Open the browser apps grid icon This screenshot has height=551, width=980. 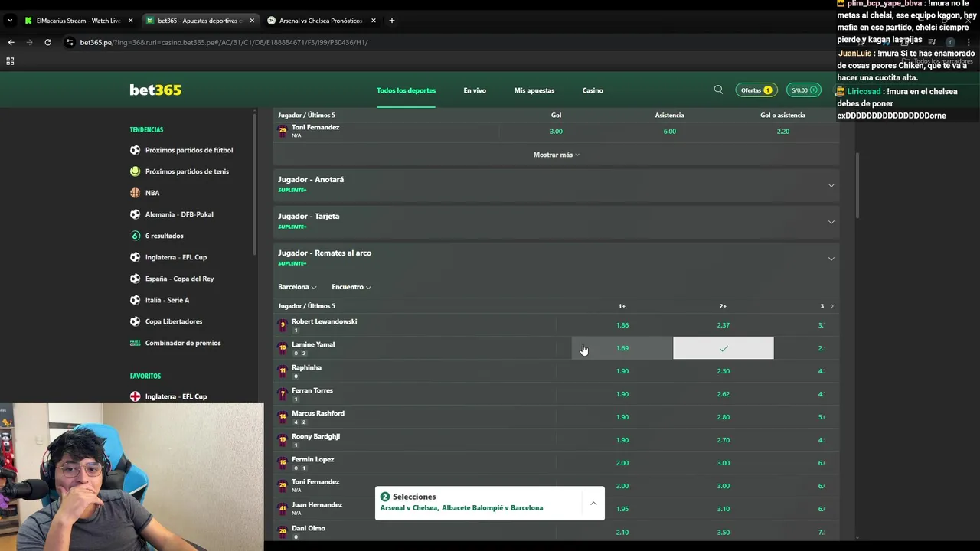click(10, 61)
